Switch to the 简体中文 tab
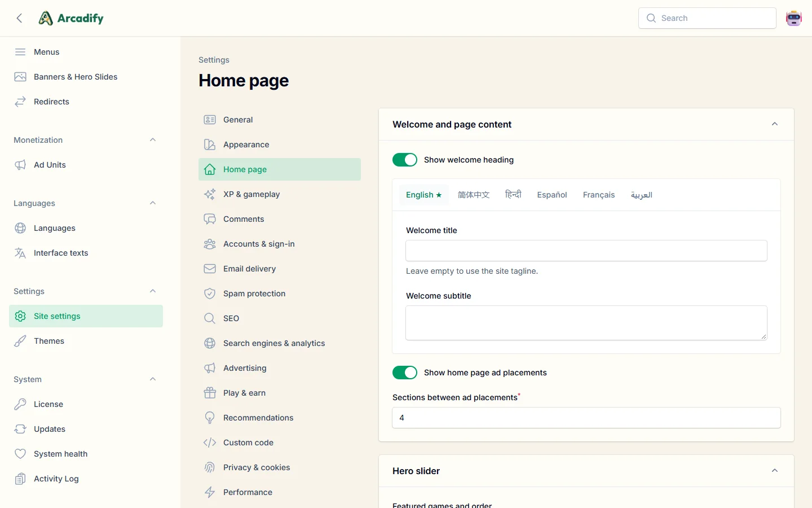The width and height of the screenshot is (812, 508). 474,195
